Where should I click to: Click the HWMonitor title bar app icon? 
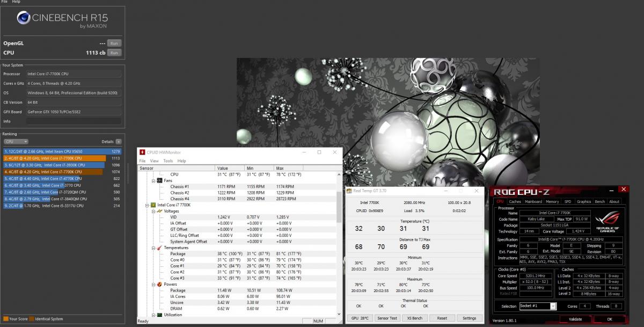(142, 152)
